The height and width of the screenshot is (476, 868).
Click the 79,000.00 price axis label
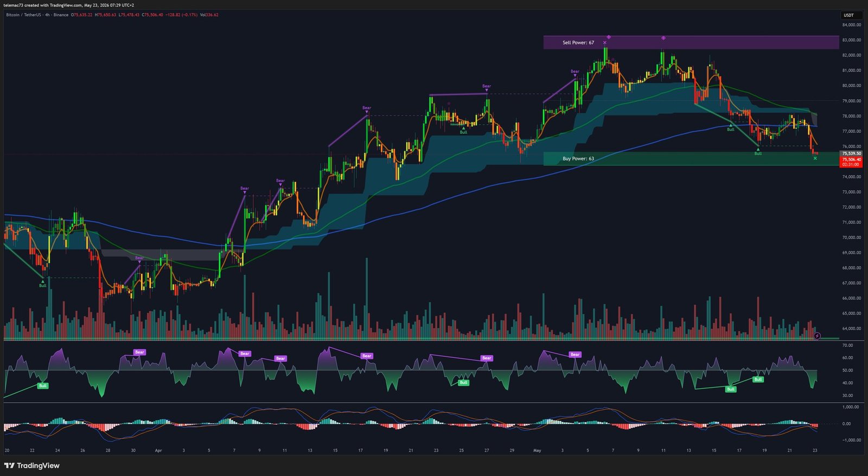pyautogui.click(x=852, y=101)
